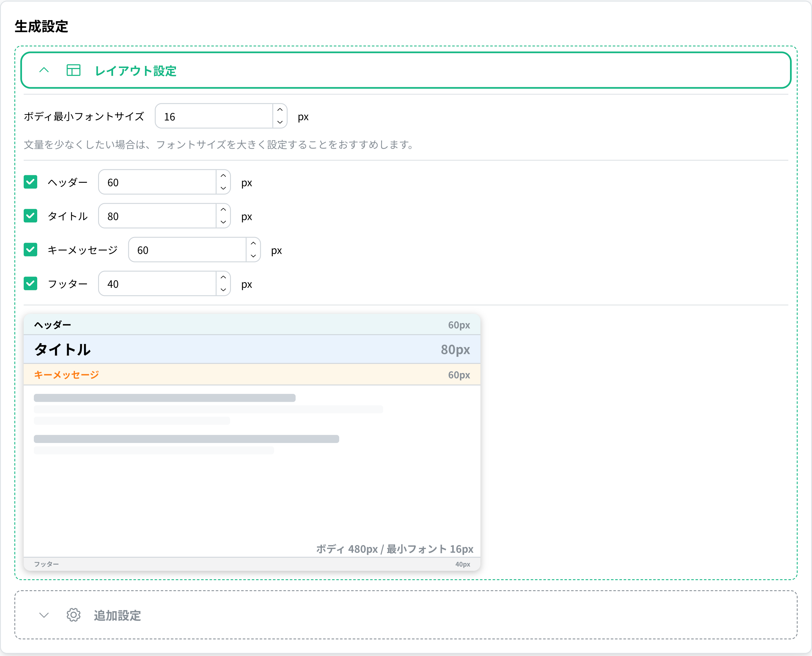Expand 追加設定 section via chevron
812x656 pixels.
coord(44,615)
